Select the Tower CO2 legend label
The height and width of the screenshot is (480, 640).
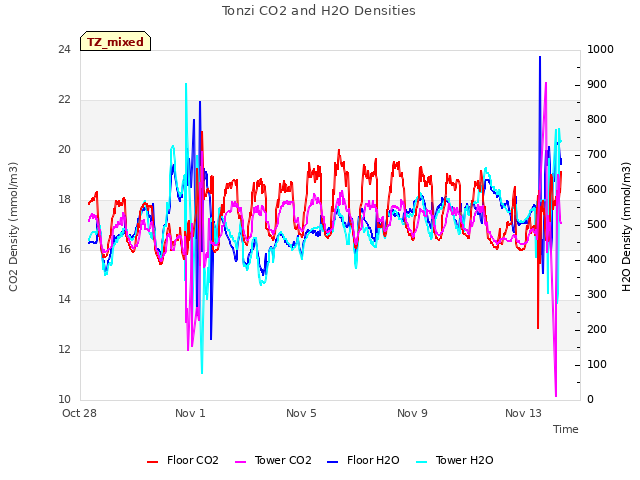click(283, 460)
